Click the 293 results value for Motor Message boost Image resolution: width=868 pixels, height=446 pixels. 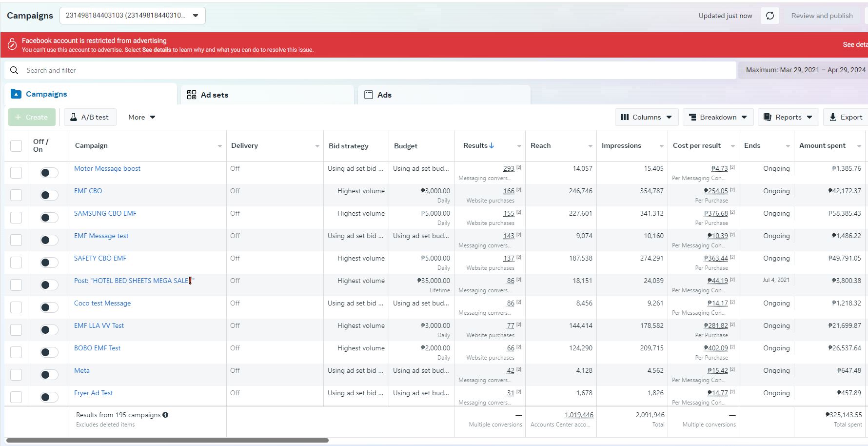[x=509, y=168]
